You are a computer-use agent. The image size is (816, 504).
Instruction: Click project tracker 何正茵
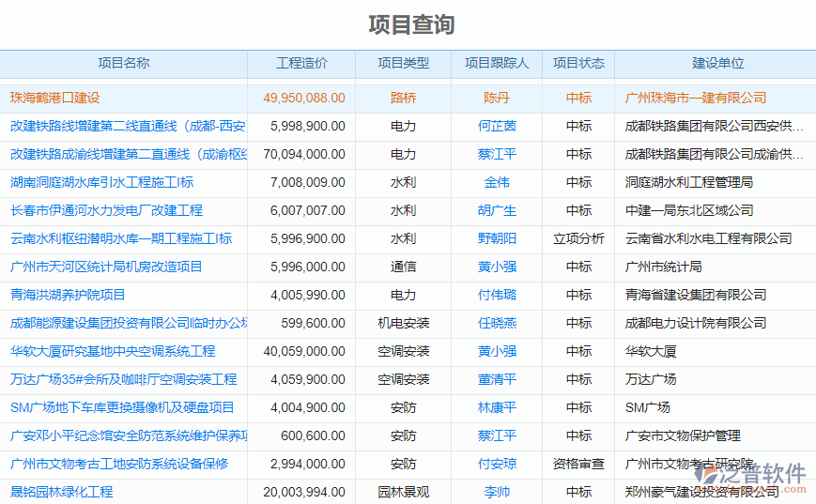click(497, 126)
